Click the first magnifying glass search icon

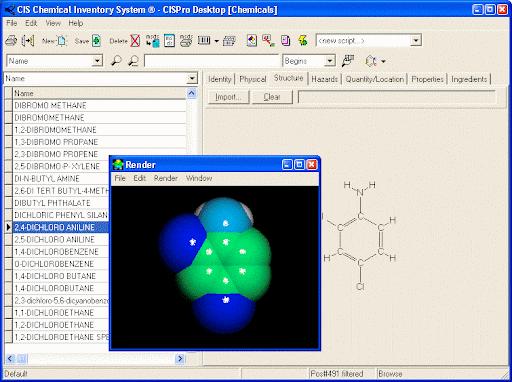[116, 61]
